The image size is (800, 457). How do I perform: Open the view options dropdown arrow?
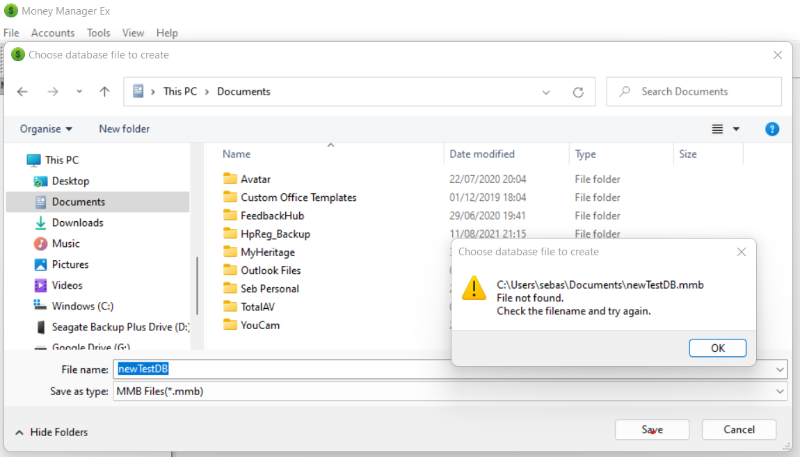(736, 129)
